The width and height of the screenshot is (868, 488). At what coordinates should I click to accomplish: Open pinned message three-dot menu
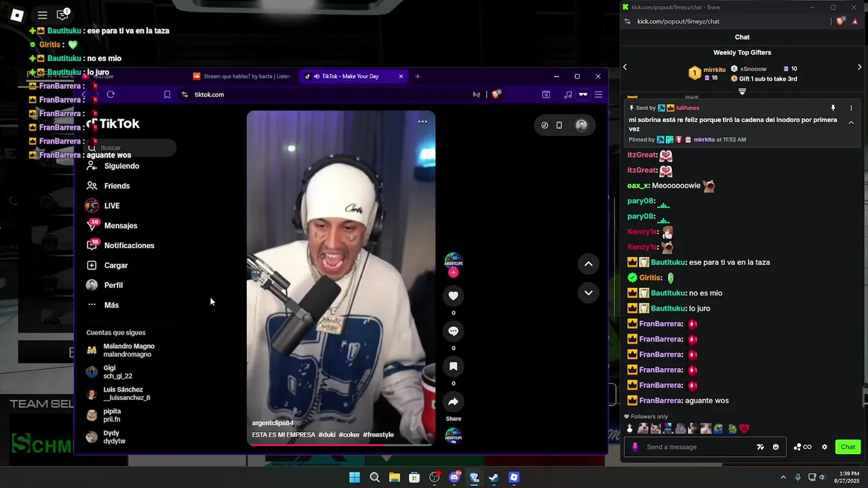851,108
